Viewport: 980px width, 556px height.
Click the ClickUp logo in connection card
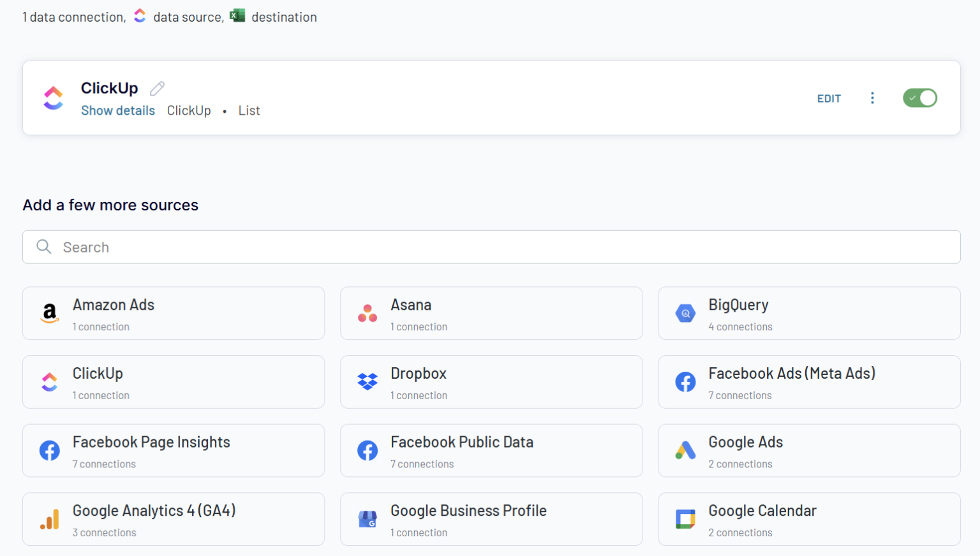54,98
